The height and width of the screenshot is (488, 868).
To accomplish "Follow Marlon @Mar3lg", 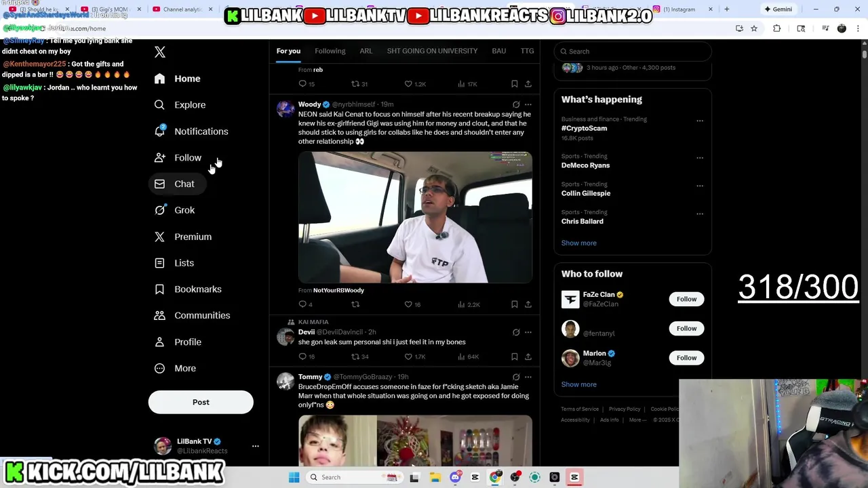I will pos(686,358).
